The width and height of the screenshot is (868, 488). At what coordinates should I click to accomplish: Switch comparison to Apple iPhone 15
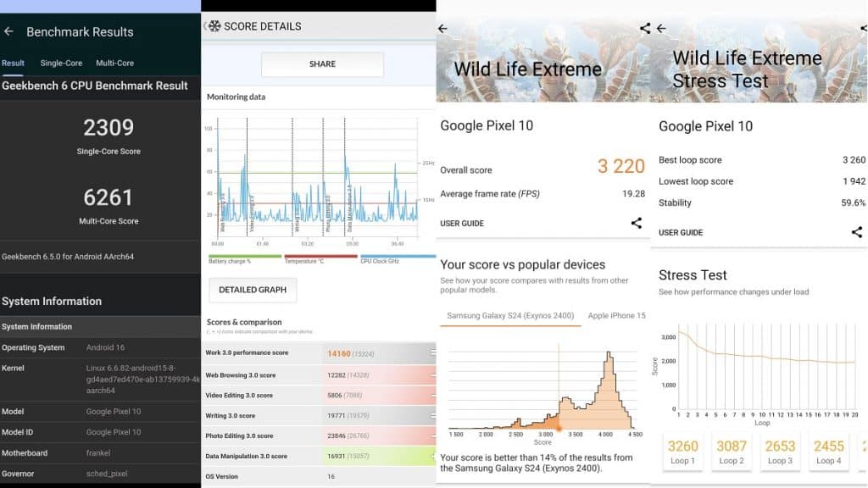[616, 316]
